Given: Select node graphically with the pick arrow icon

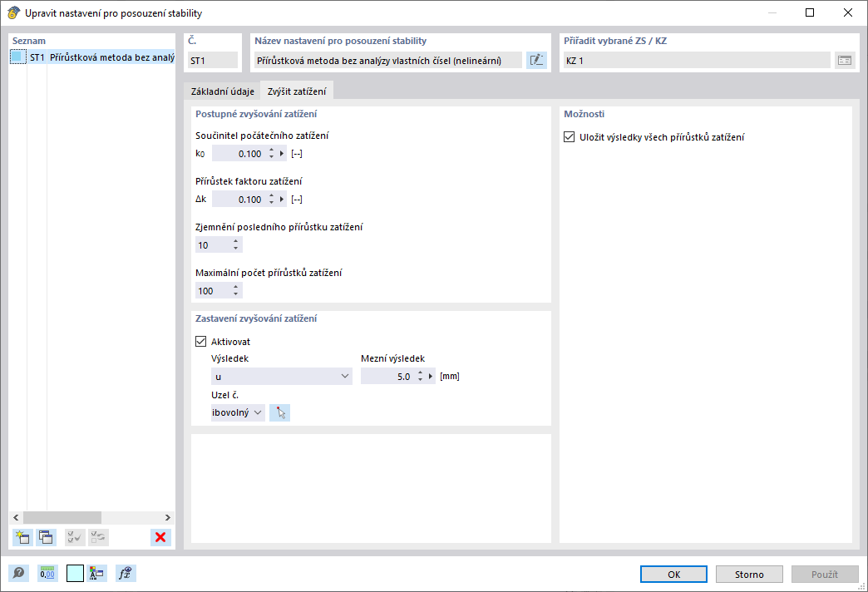Looking at the screenshot, I should pos(279,412).
